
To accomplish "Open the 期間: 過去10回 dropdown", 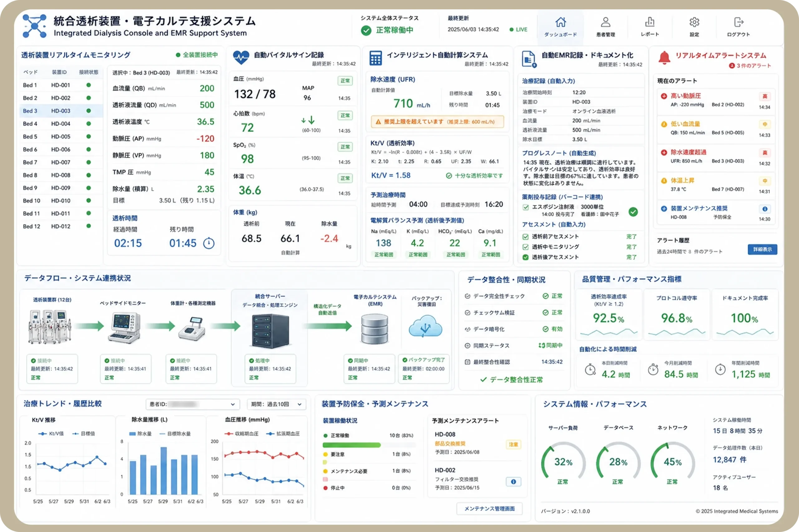I will pyautogui.click(x=276, y=404).
